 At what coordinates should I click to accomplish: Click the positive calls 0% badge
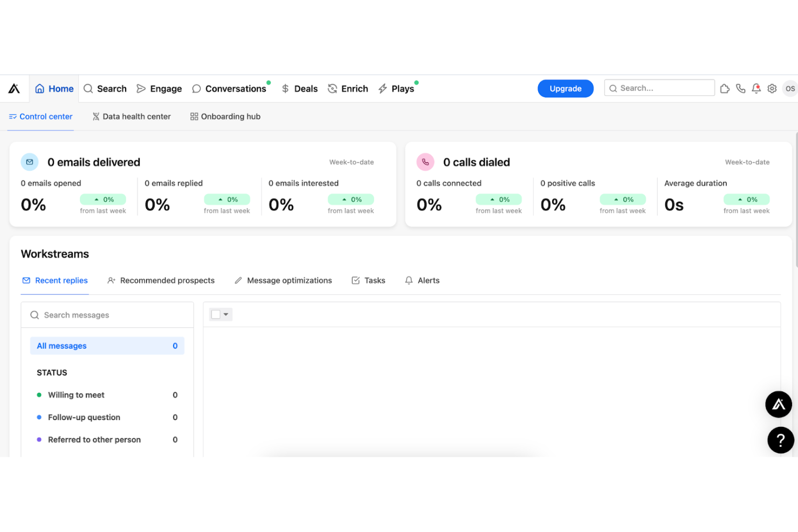pyautogui.click(x=623, y=199)
